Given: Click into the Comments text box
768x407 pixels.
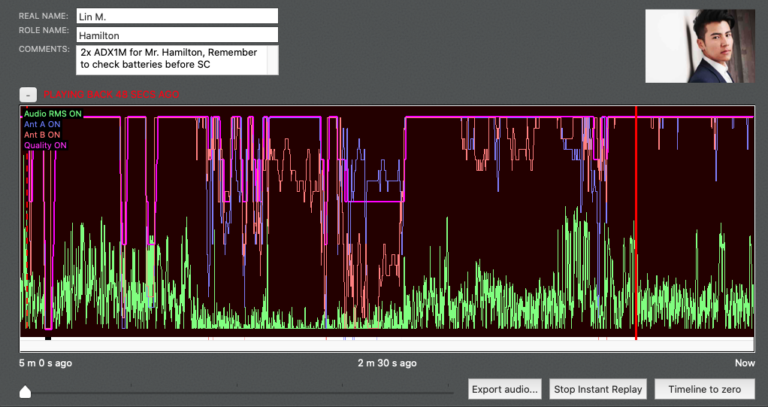Looking at the screenshot, I should click(170, 59).
